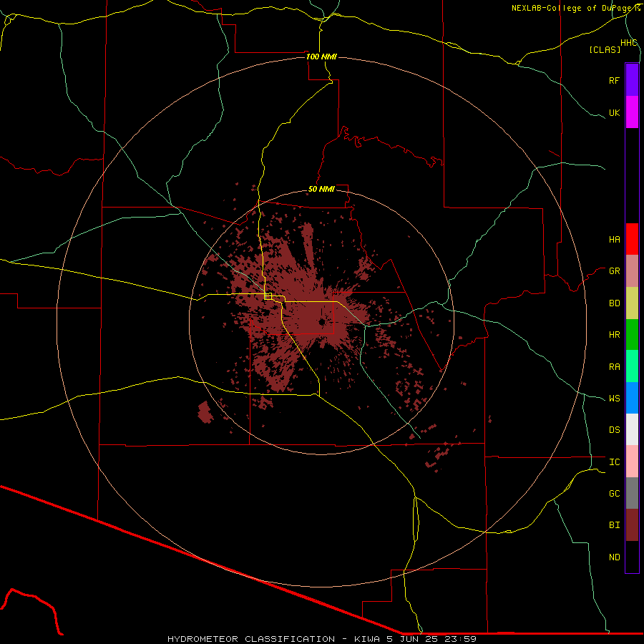
Task: Click the "RF" legend label
Action: [x=614, y=80]
